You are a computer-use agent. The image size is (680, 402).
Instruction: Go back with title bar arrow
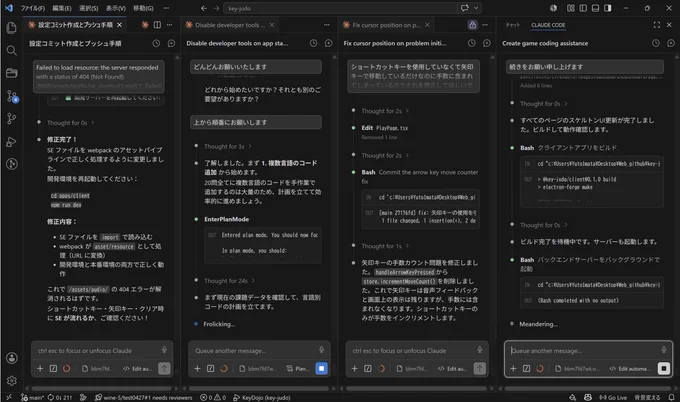coord(204,8)
